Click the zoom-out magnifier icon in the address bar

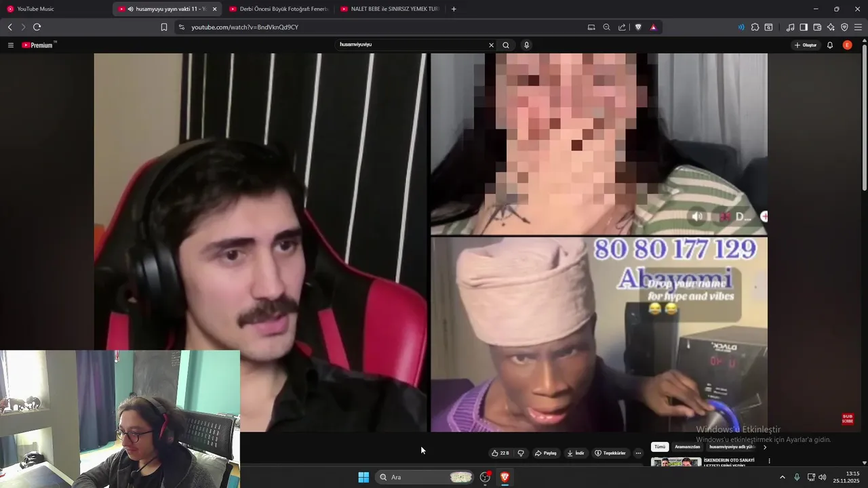(607, 27)
